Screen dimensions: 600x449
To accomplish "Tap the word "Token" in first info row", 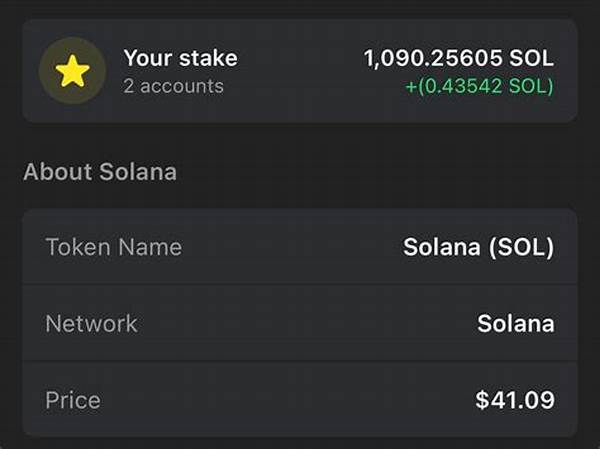I will (x=79, y=246).
